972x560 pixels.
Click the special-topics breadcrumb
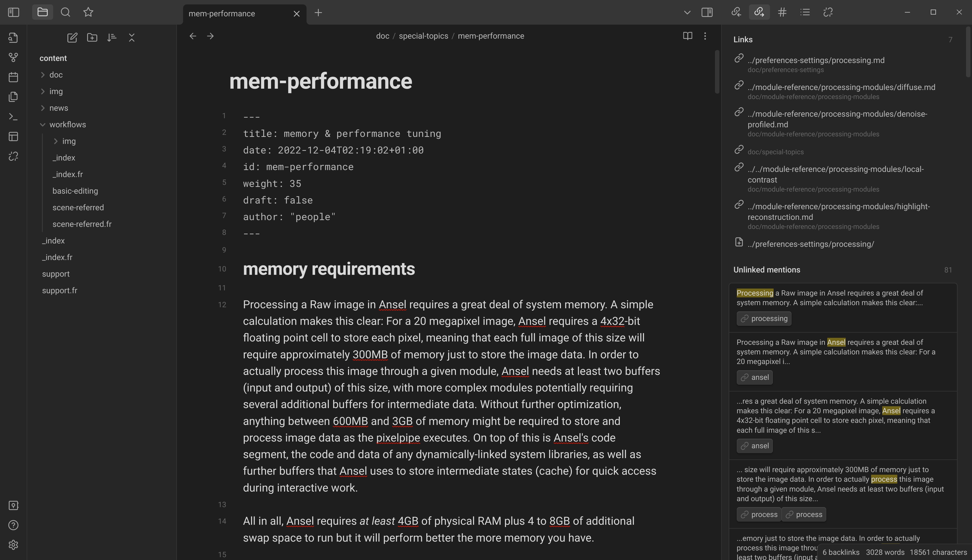423,36
